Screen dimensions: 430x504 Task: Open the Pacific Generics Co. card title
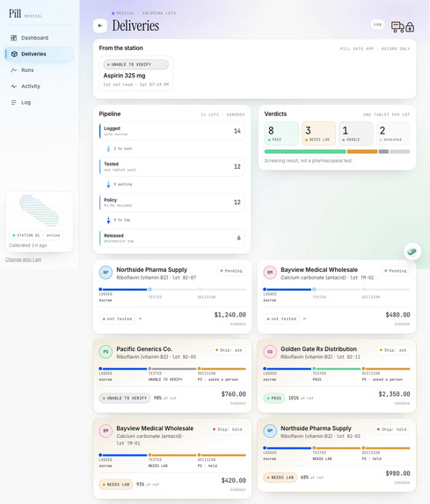coord(144,349)
